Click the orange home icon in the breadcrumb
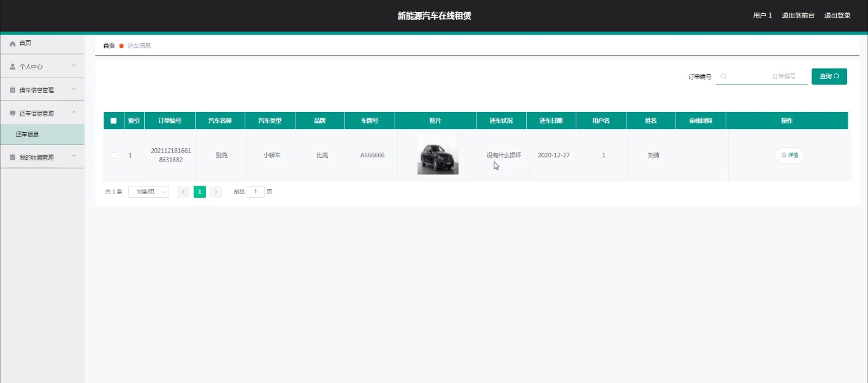This screenshot has height=383, width=868. coord(121,46)
